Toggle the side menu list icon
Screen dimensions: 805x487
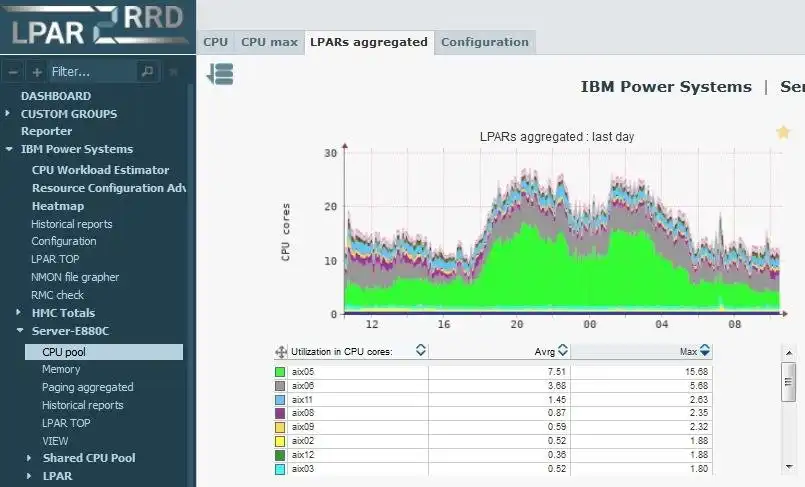(x=220, y=74)
